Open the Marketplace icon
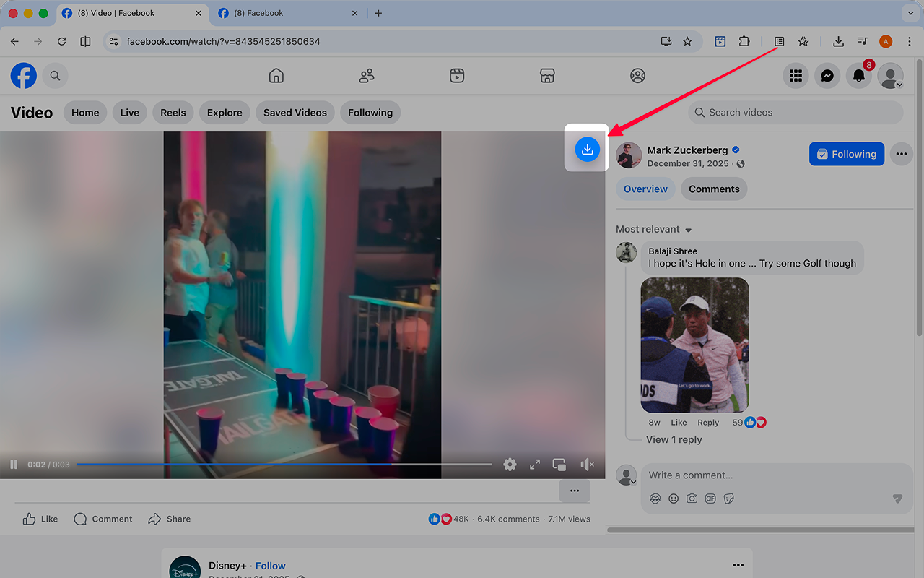Image resolution: width=924 pixels, height=578 pixels. pos(547,76)
